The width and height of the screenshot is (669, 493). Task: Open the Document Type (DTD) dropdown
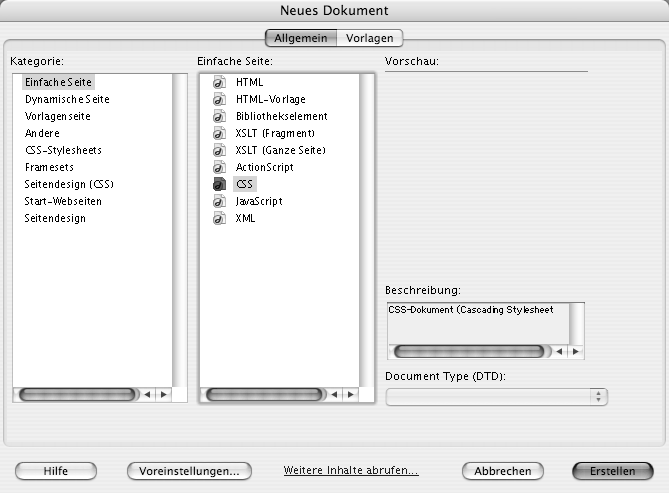click(497, 397)
